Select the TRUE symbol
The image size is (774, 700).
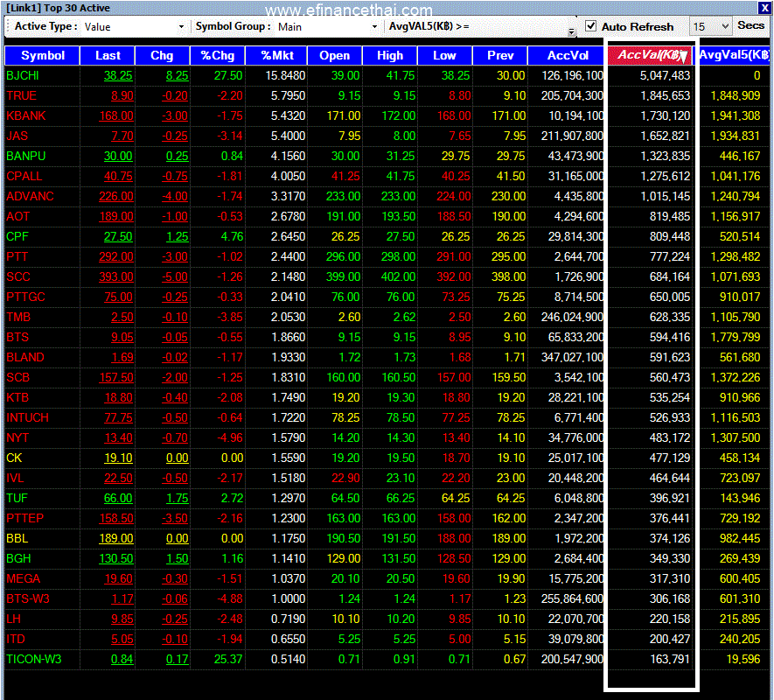point(21,95)
